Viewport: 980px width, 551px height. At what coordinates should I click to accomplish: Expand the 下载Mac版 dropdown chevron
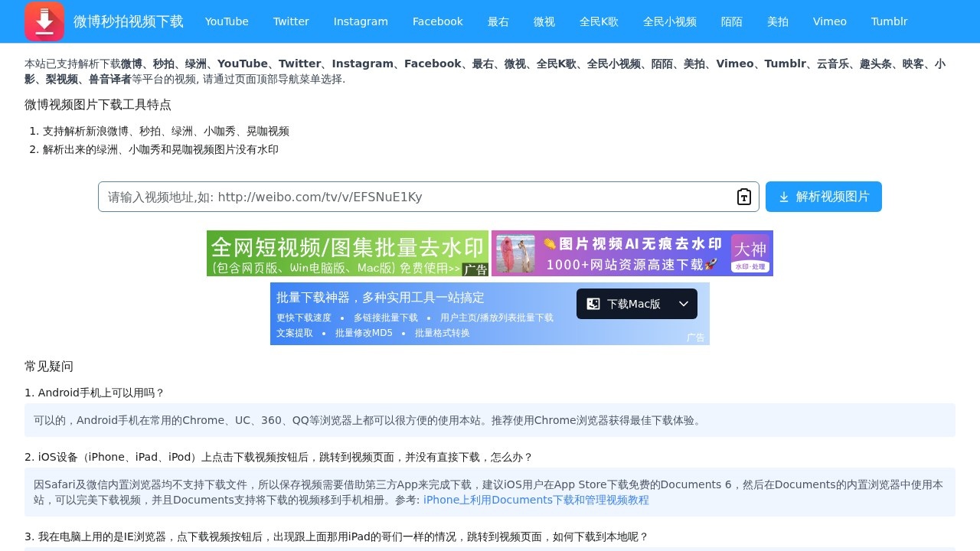click(x=684, y=304)
